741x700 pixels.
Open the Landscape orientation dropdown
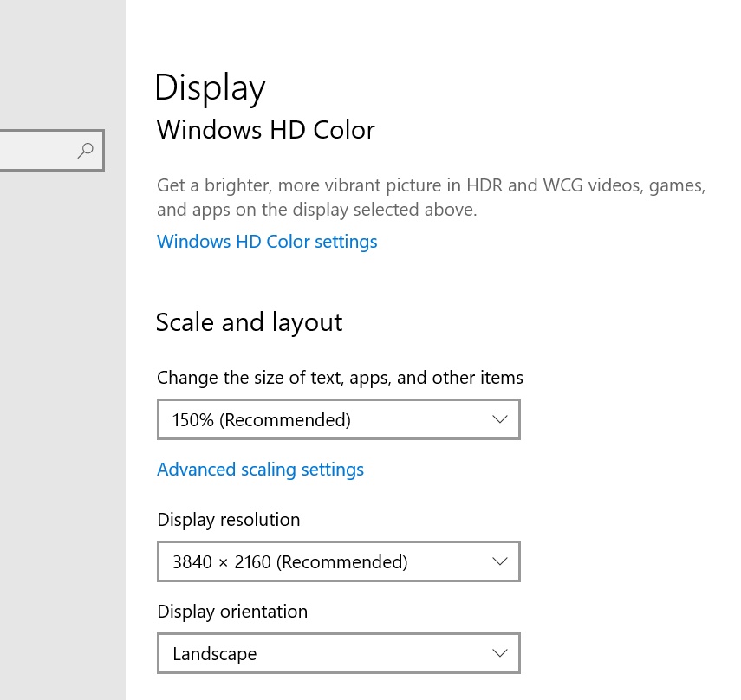coord(338,653)
